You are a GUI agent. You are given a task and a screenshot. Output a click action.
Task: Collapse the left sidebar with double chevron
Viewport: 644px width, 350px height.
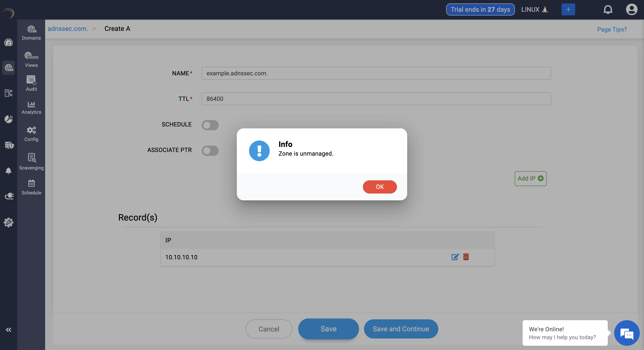tap(9, 330)
